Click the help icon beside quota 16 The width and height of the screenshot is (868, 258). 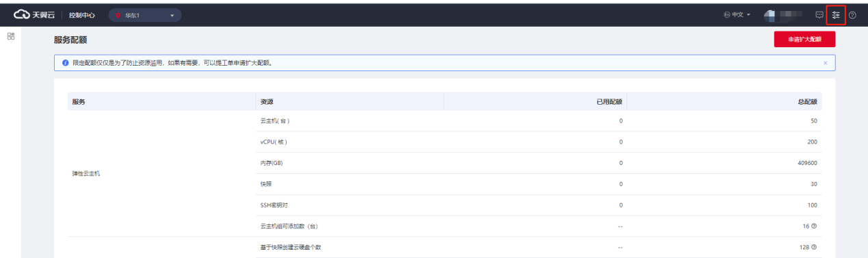[814, 226]
